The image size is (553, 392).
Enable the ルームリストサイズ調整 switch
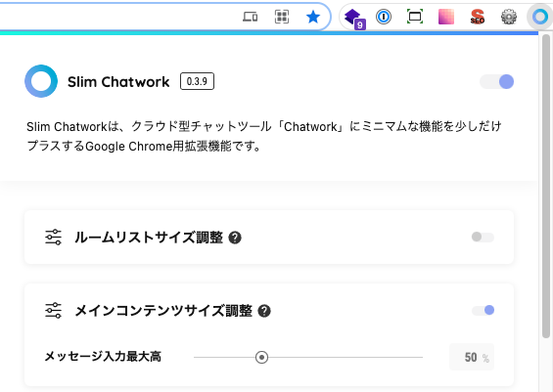pos(483,237)
